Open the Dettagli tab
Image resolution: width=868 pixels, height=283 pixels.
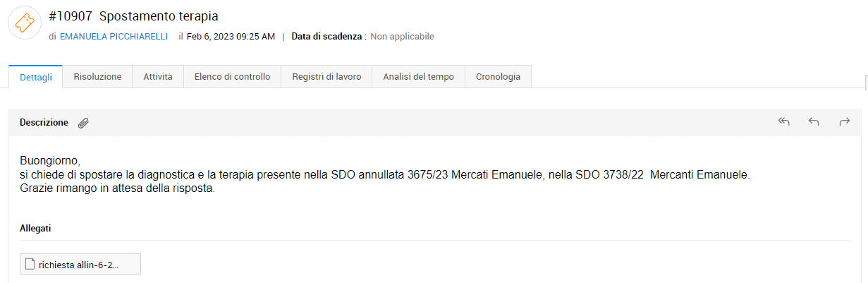pos(36,77)
